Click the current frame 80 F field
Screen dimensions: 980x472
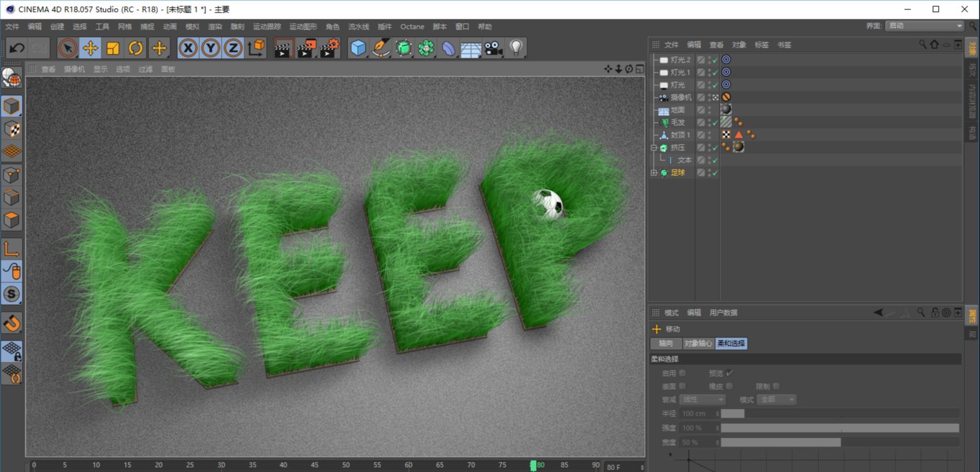point(624,466)
